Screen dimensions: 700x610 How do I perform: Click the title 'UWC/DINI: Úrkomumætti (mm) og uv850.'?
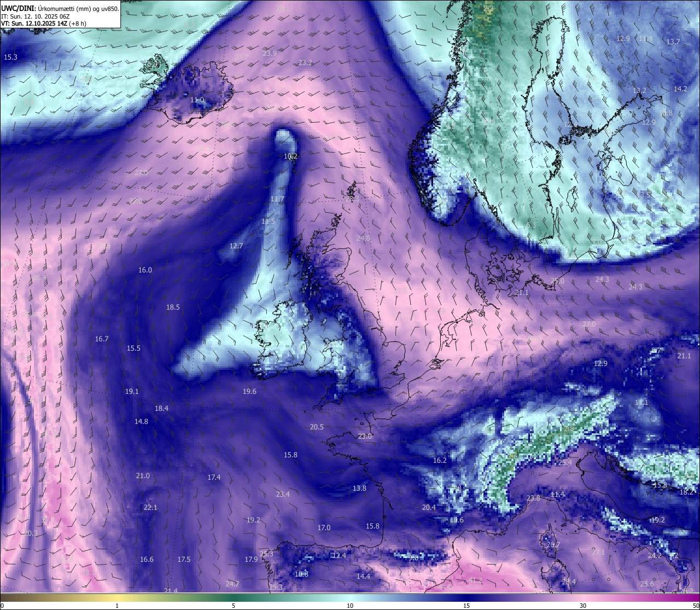click(60, 8)
